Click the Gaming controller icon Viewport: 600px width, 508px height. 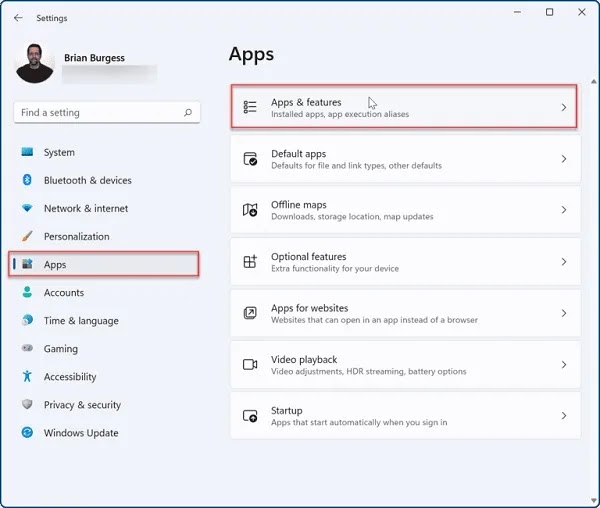tap(27, 348)
